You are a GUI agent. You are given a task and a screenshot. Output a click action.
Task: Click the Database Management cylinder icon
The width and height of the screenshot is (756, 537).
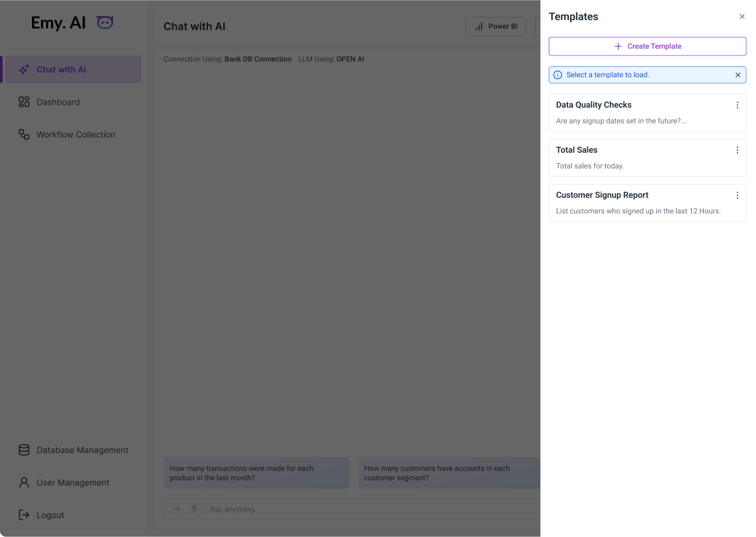point(24,450)
